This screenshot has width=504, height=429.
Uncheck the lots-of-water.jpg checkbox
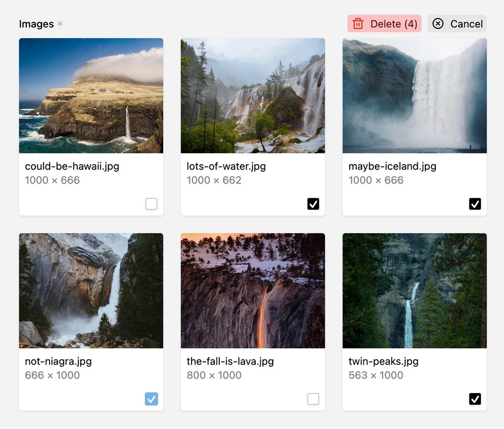point(313,204)
